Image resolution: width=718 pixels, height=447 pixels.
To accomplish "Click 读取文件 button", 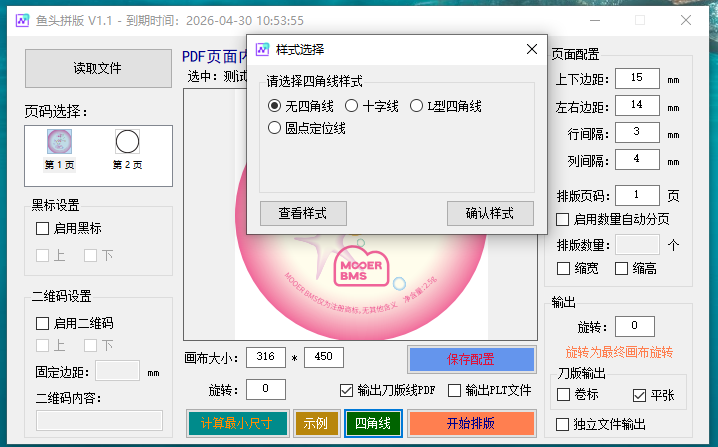I will click(x=98, y=68).
